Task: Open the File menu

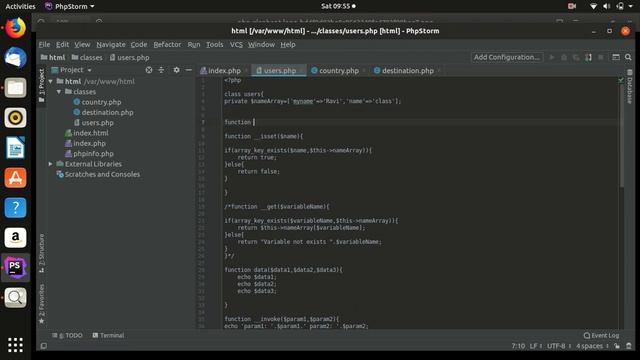Action: pos(44,44)
